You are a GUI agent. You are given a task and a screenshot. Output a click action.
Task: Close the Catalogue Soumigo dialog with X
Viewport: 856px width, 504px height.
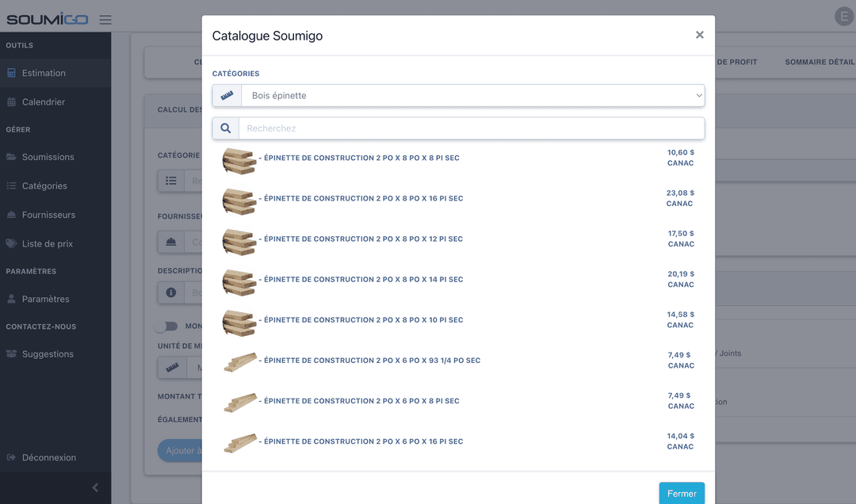point(699,35)
